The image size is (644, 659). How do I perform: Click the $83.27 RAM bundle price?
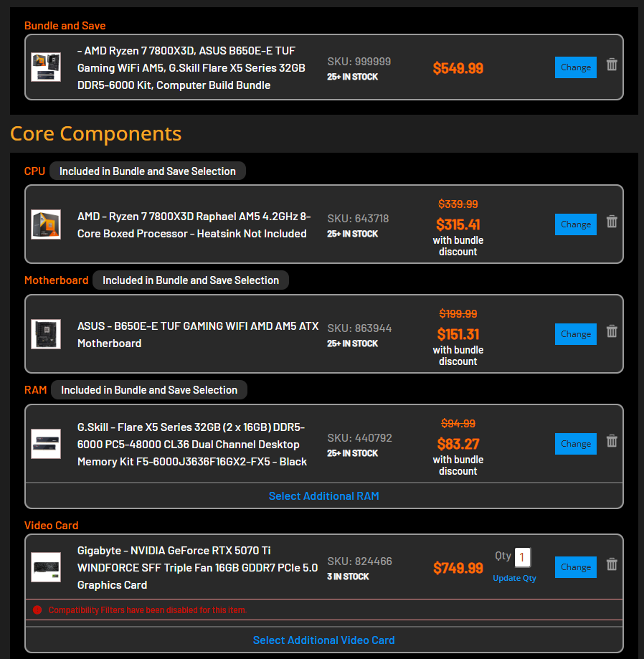tap(458, 444)
